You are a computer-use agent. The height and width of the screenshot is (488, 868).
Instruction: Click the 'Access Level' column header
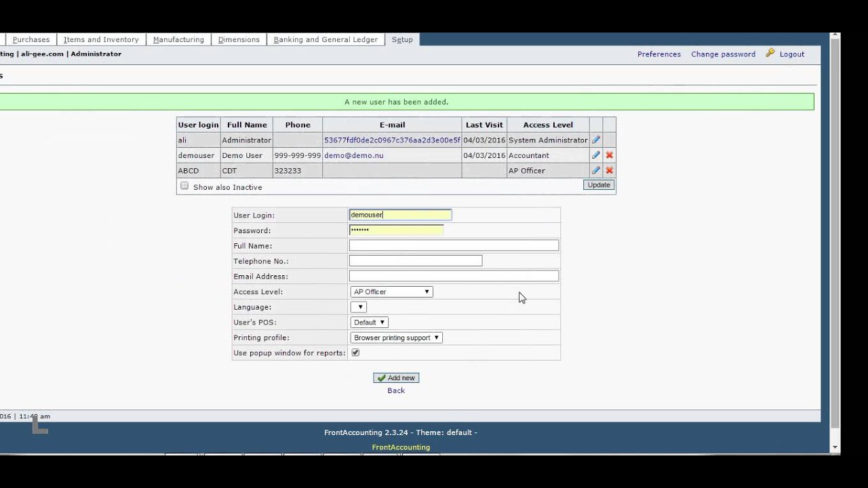[x=548, y=125]
